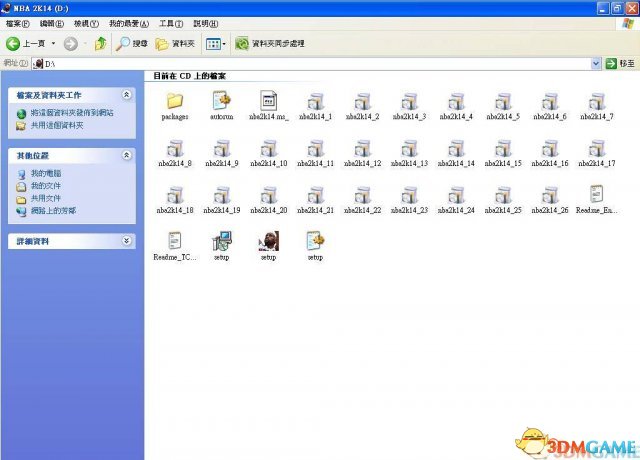Click the address bar showing D:\
This screenshot has height=460, width=640.
(312, 63)
